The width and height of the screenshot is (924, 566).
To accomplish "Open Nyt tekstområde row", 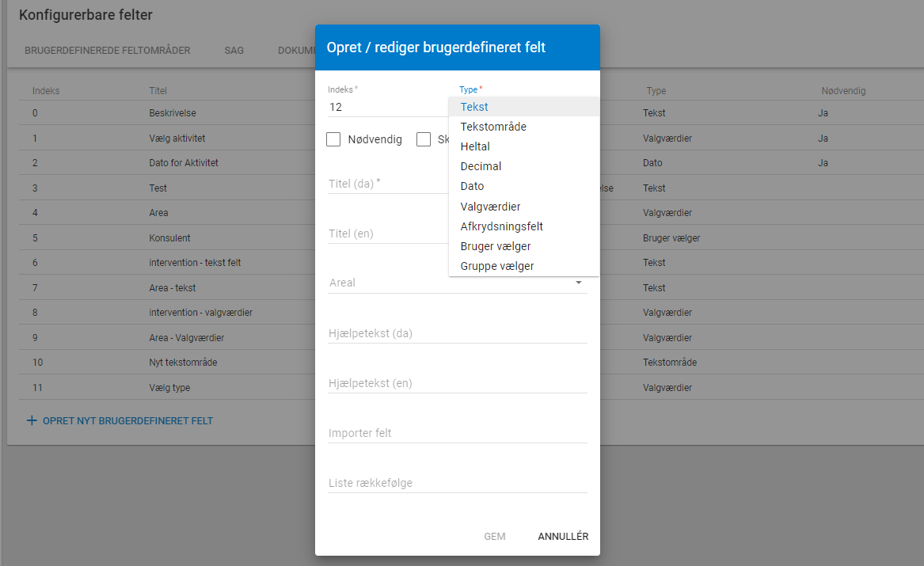I will (x=183, y=363).
